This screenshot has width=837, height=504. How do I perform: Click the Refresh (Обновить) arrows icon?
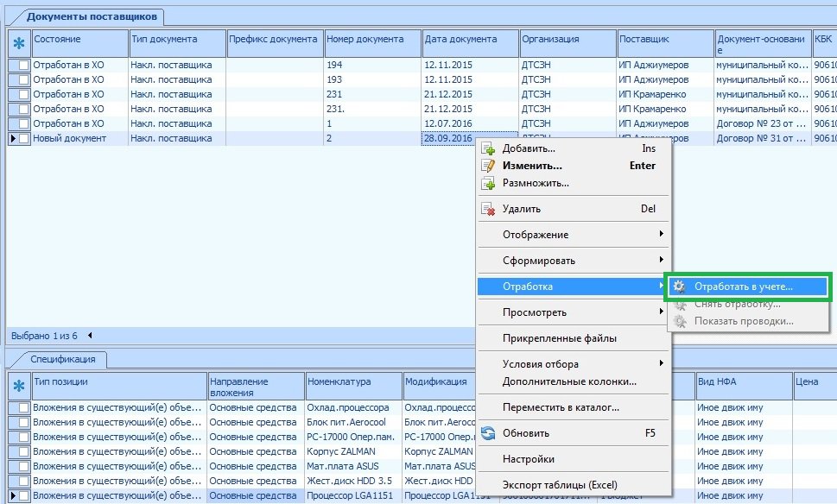click(488, 433)
